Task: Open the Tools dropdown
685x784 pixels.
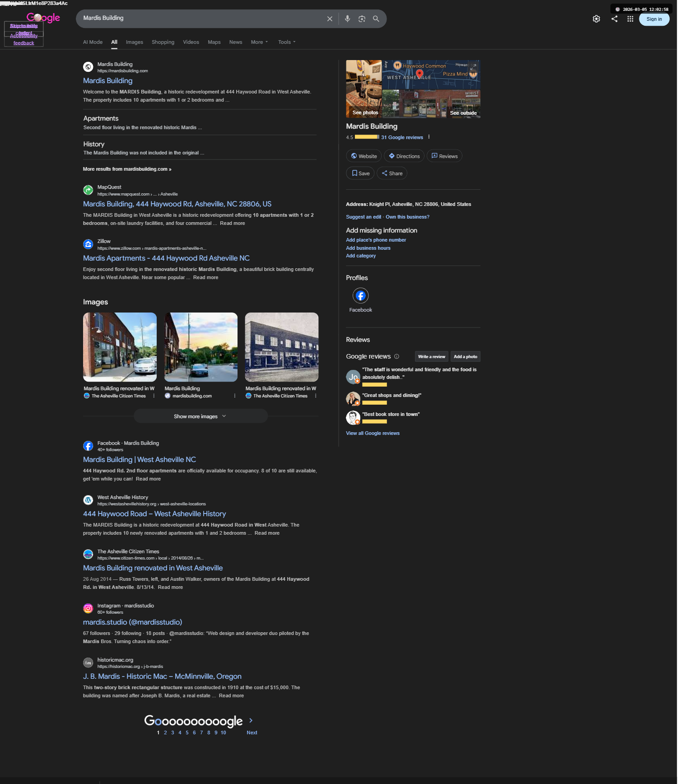Action: tap(287, 42)
